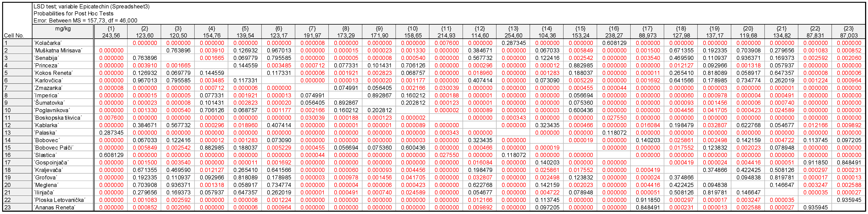Click 0.287345 in the Palaska row
868x214 pixels.
[x=111, y=133]
